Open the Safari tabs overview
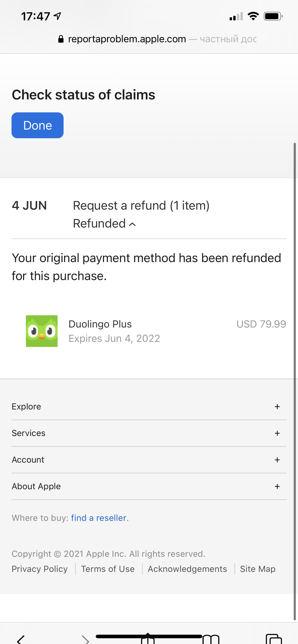Viewport: 298px width, 644px height. (x=274, y=639)
